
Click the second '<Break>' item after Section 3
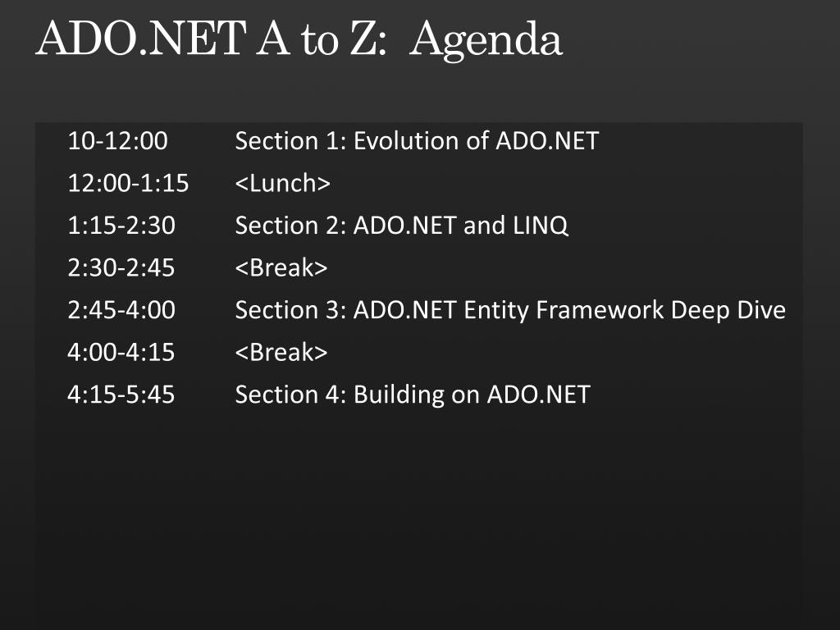281,353
